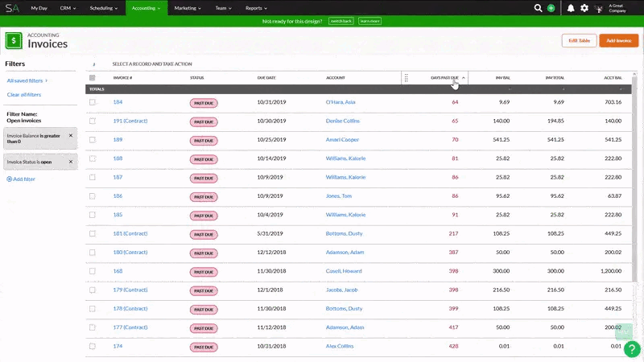Remove the Invoice Balance filter
The width and height of the screenshot is (644, 362).
tap(71, 136)
